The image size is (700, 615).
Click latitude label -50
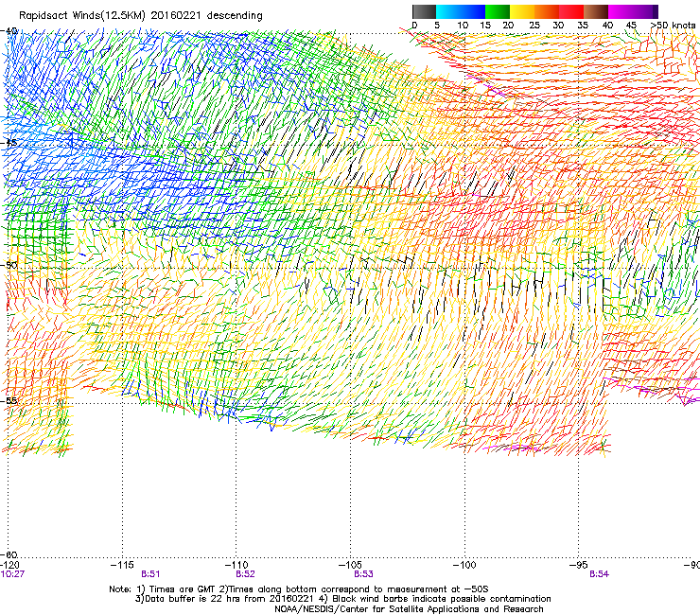[x=9, y=265]
